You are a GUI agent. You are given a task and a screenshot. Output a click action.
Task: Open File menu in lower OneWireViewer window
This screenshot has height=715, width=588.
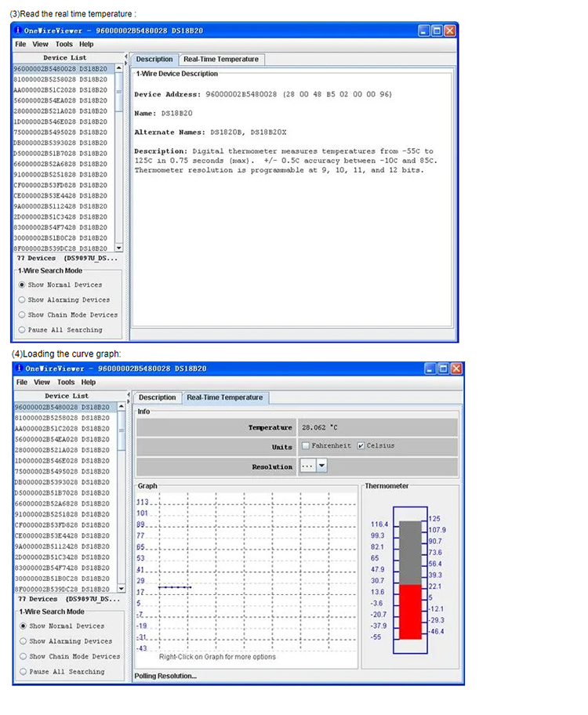22,382
